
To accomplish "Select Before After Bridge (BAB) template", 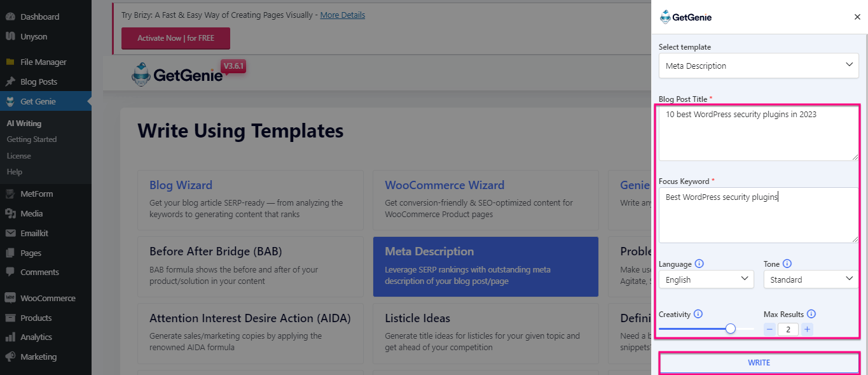I will (x=251, y=267).
